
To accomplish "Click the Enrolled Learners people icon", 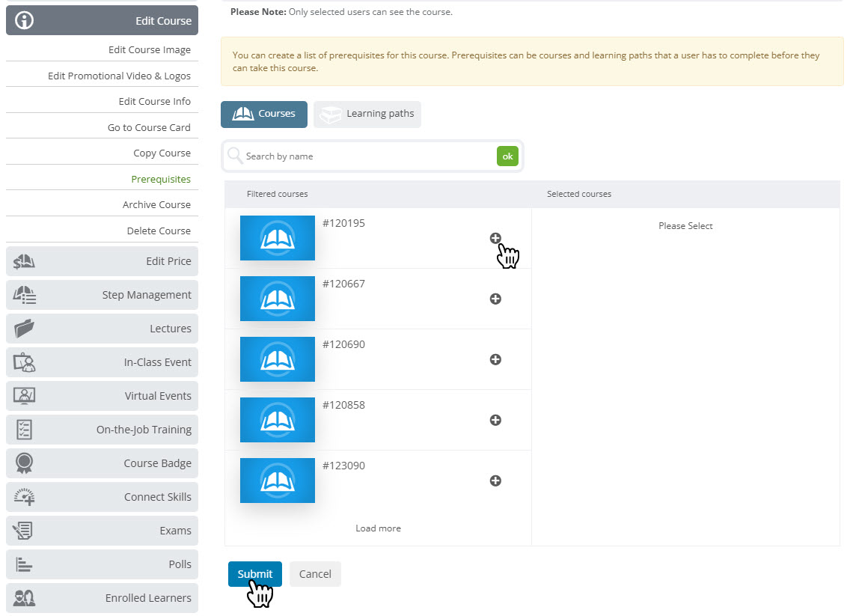I will pos(24,597).
